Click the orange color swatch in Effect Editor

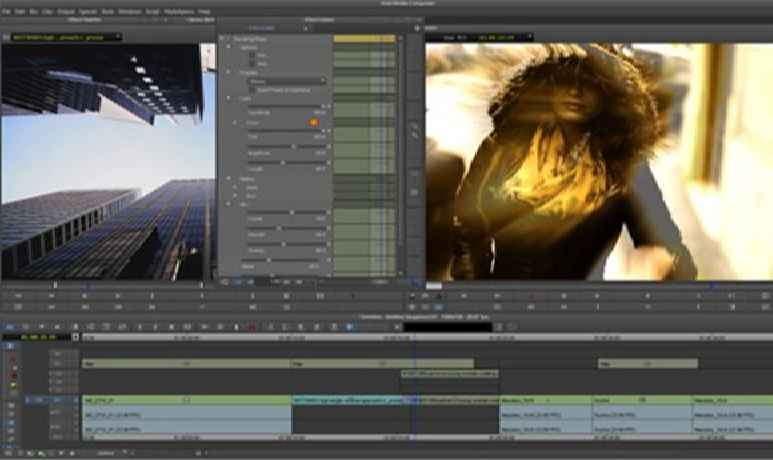click(313, 122)
